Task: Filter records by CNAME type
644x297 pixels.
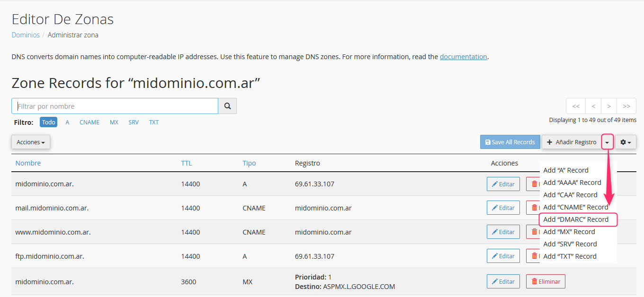Action: 89,122
